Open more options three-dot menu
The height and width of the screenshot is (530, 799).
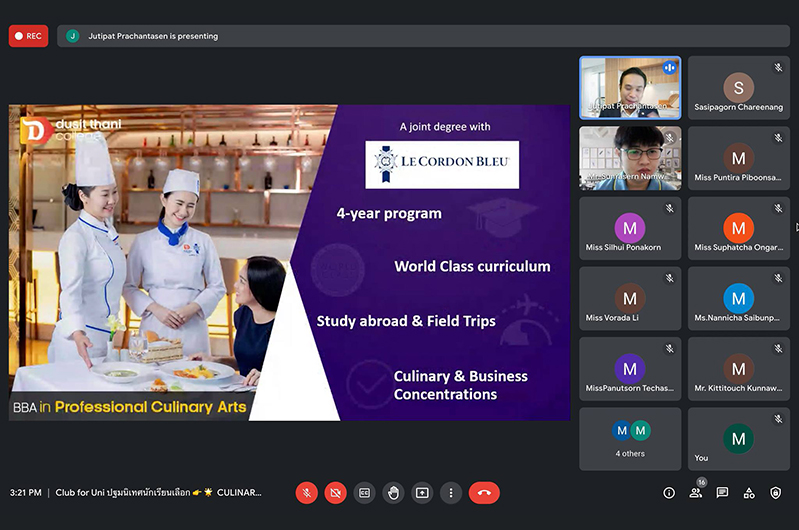(x=451, y=493)
